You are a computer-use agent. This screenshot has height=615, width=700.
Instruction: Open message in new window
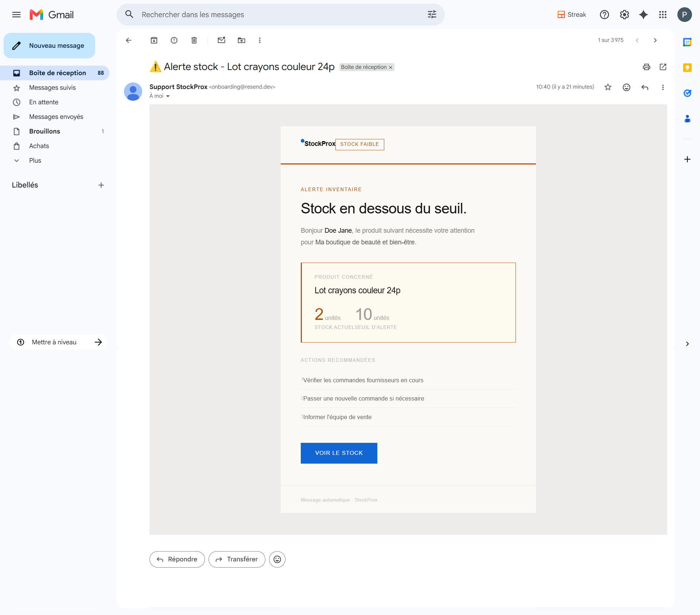(x=663, y=67)
